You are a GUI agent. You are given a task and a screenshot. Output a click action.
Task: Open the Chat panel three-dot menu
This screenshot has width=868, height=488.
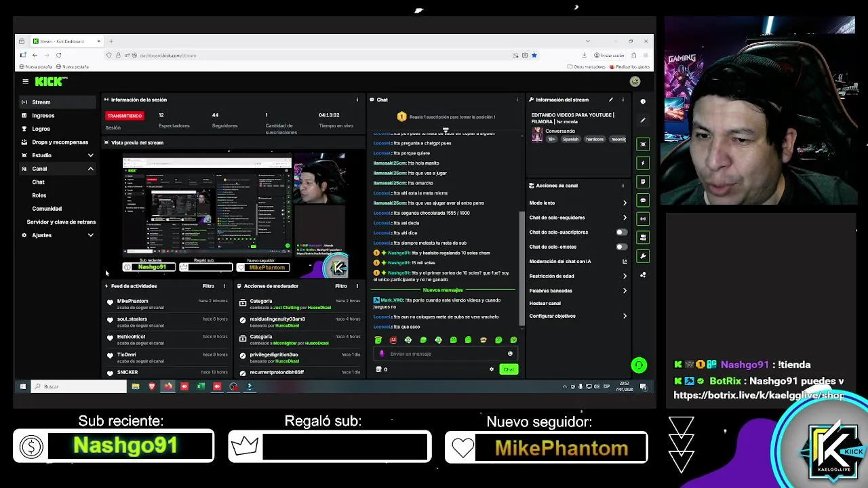pos(517,100)
